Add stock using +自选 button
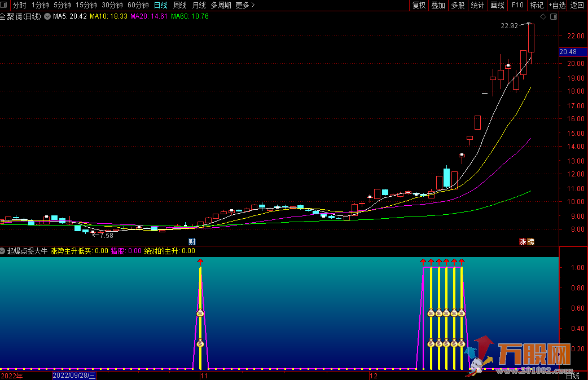Screen dimensions: 588x380 556,5
